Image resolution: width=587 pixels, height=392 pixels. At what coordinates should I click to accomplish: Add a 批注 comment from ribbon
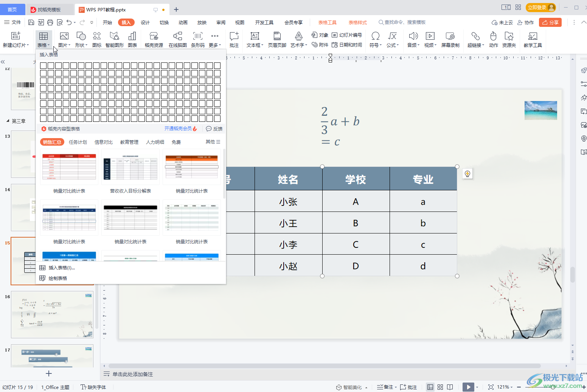[x=234, y=39]
